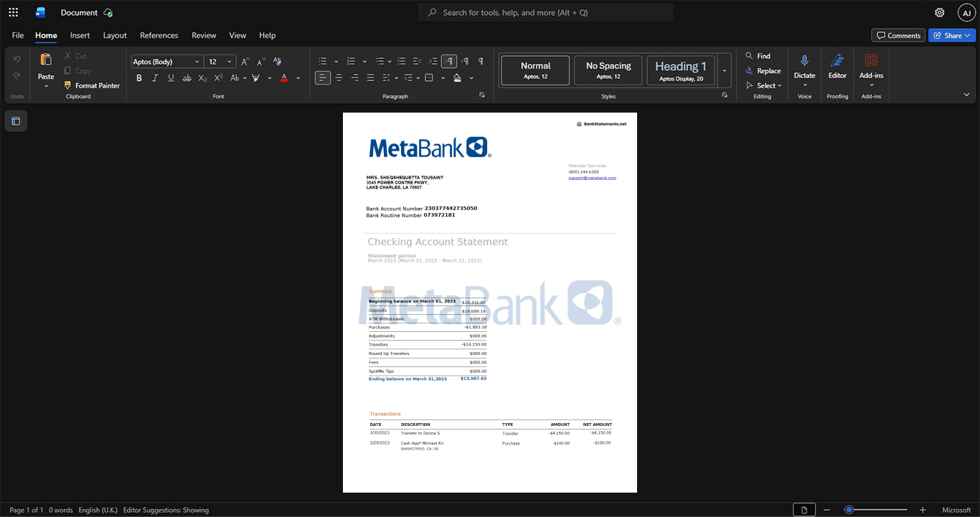Open the support@metabank.com link
Image resolution: width=980 pixels, height=517 pixels.
[x=593, y=178]
